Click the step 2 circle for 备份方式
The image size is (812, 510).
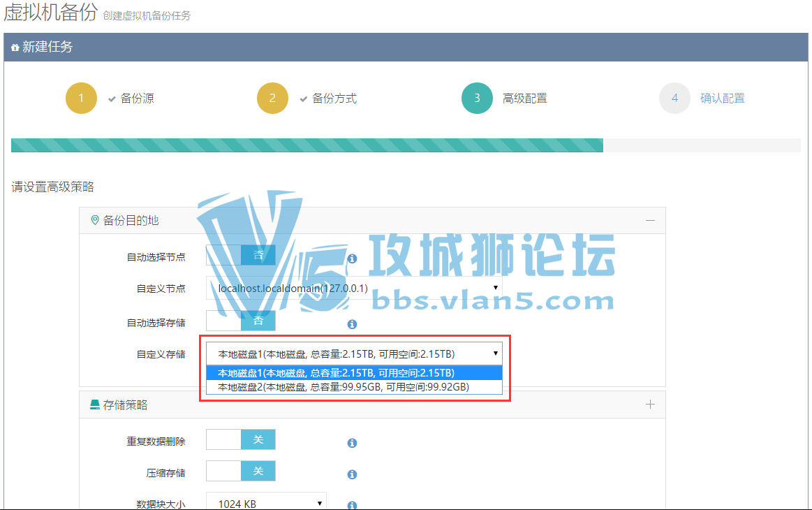coord(272,98)
